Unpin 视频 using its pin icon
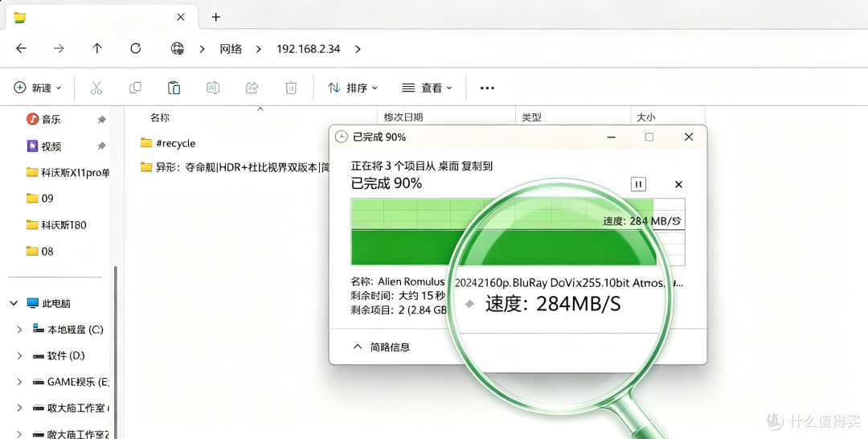 point(101,146)
